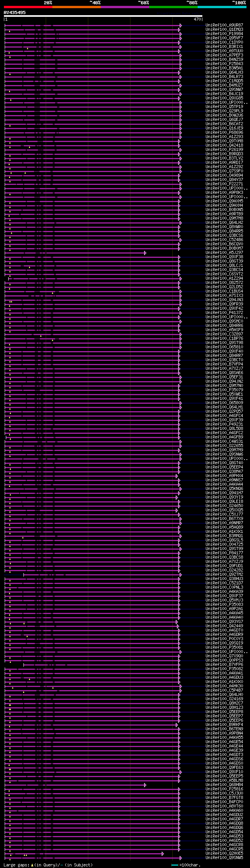This screenshot has width=250, height=868.
Task: Select entry UniRef100_Q5EF31
Action: click(x=224, y=377)
